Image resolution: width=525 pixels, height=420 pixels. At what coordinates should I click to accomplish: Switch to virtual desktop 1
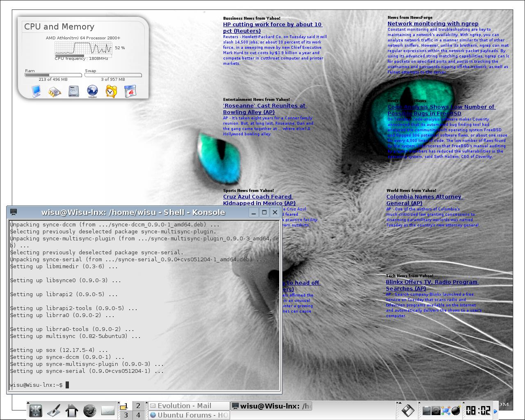click(x=126, y=406)
